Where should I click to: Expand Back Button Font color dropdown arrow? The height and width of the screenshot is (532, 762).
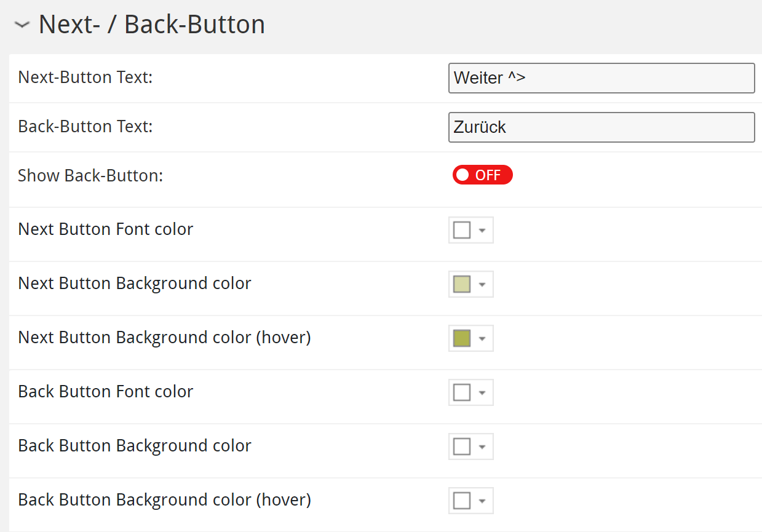(482, 393)
